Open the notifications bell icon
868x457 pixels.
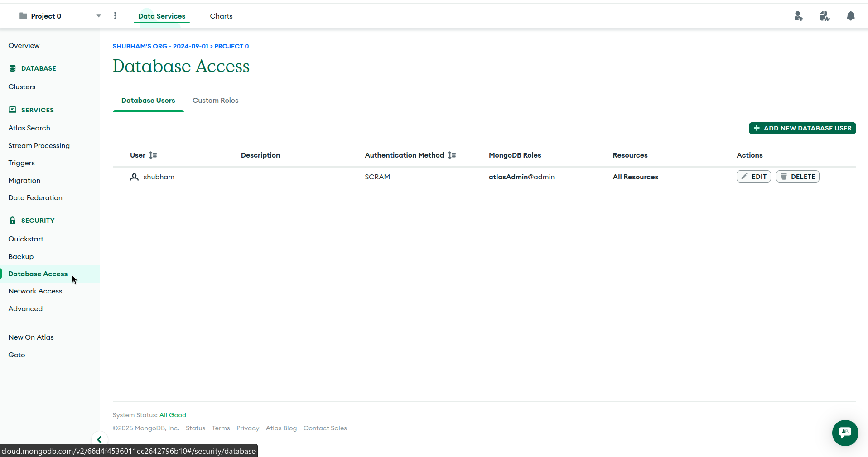(x=850, y=16)
